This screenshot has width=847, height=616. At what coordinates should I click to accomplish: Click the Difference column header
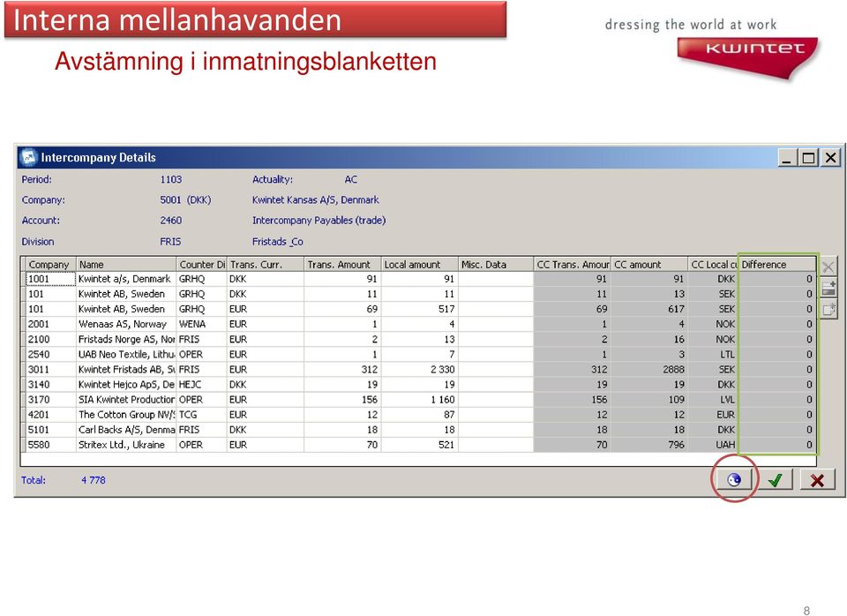coord(777,264)
